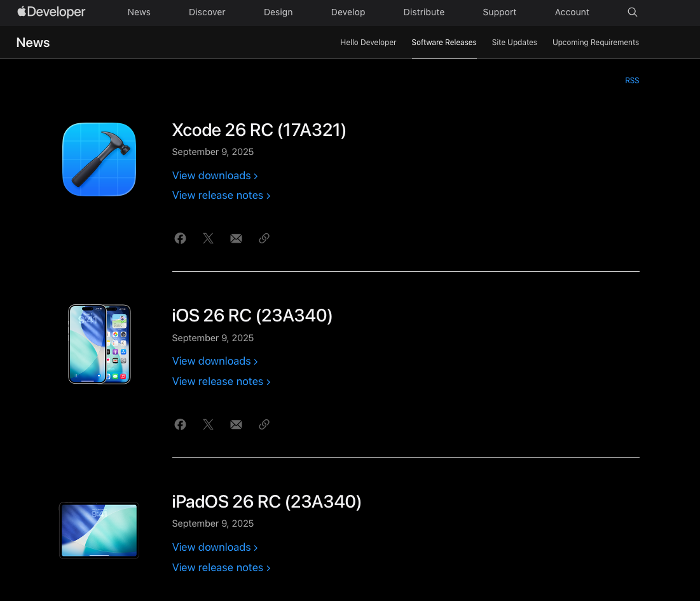Image resolution: width=700 pixels, height=601 pixels.
Task: Switch to the Site Updates tab
Action: tap(514, 43)
